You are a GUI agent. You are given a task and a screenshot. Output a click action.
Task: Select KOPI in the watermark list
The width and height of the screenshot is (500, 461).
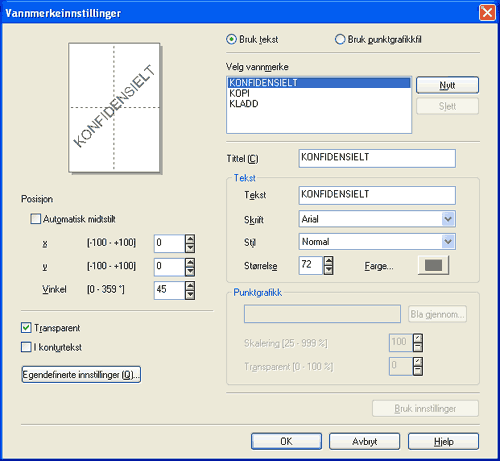[x=319, y=93]
